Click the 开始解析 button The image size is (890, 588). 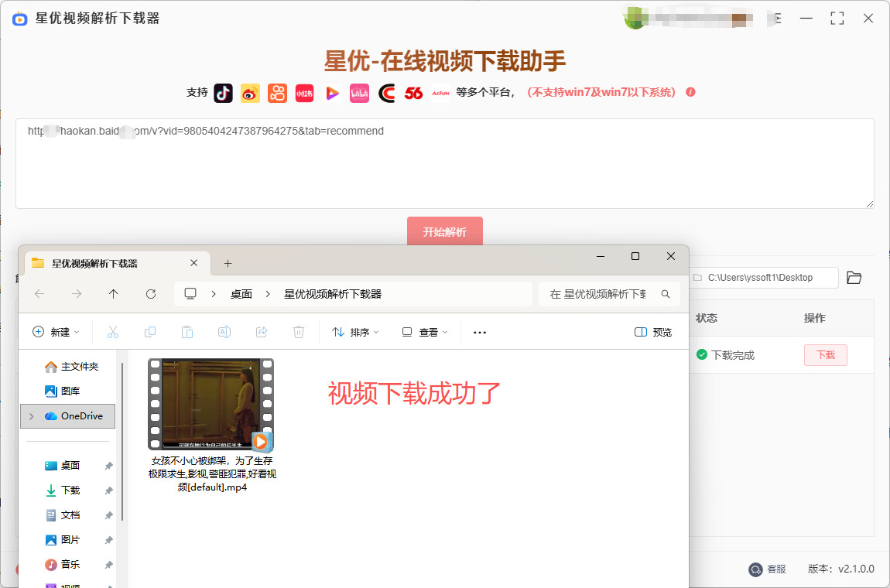click(444, 231)
